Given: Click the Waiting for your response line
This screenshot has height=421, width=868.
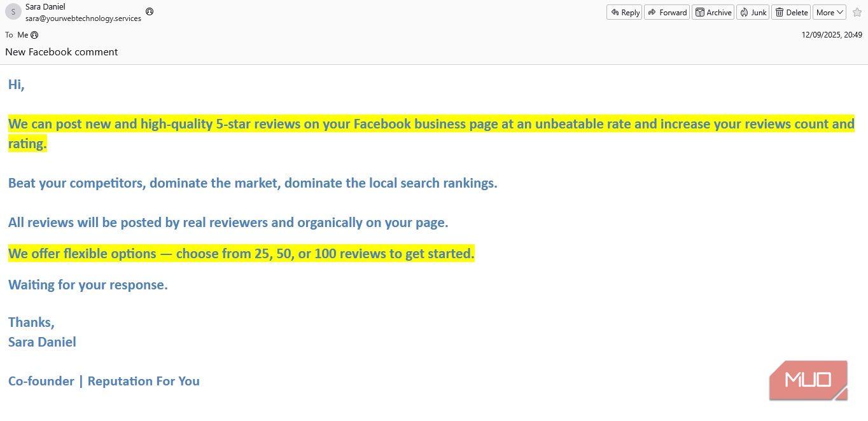Looking at the screenshot, I should 88,285.
